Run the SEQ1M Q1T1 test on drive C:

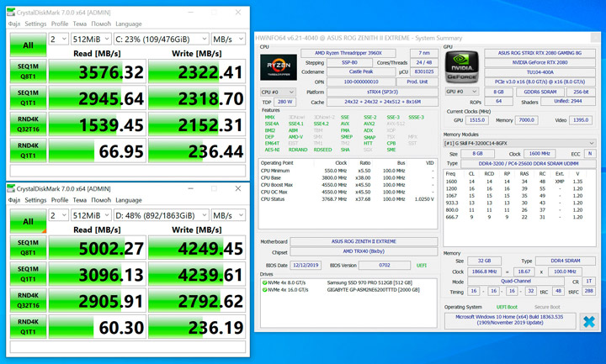pyautogui.click(x=29, y=98)
